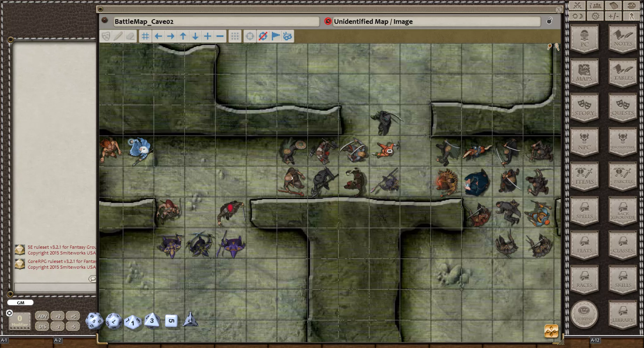This screenshot has height=348, width=644.
Task: Open the Feats sidebar button
Action: (x=584, y=245)
